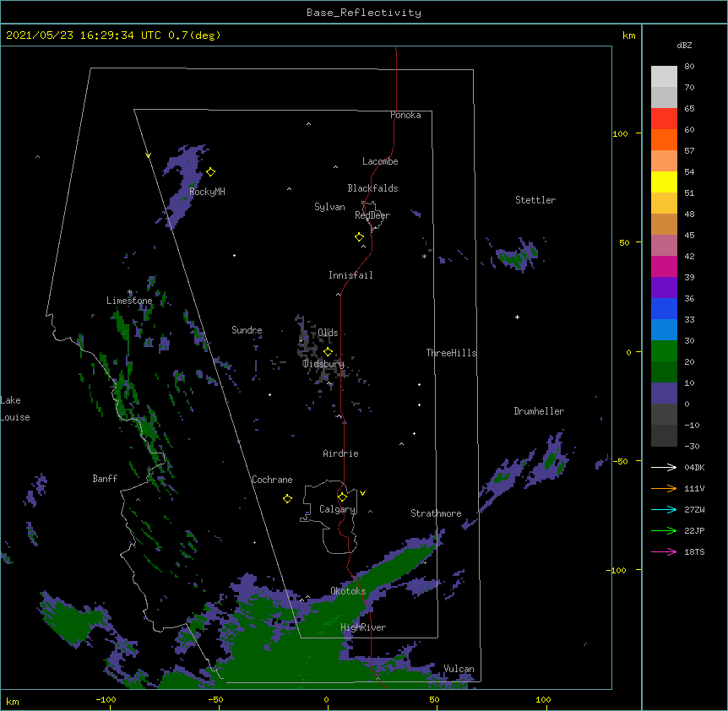Click the 100 tick on right axis

(620, 133)
